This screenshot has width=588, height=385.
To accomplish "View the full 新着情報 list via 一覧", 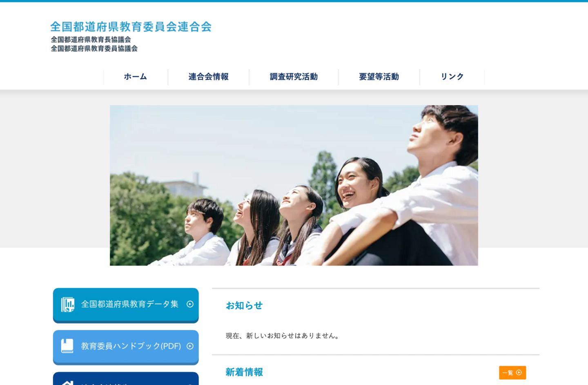I will tap(512, 372).
